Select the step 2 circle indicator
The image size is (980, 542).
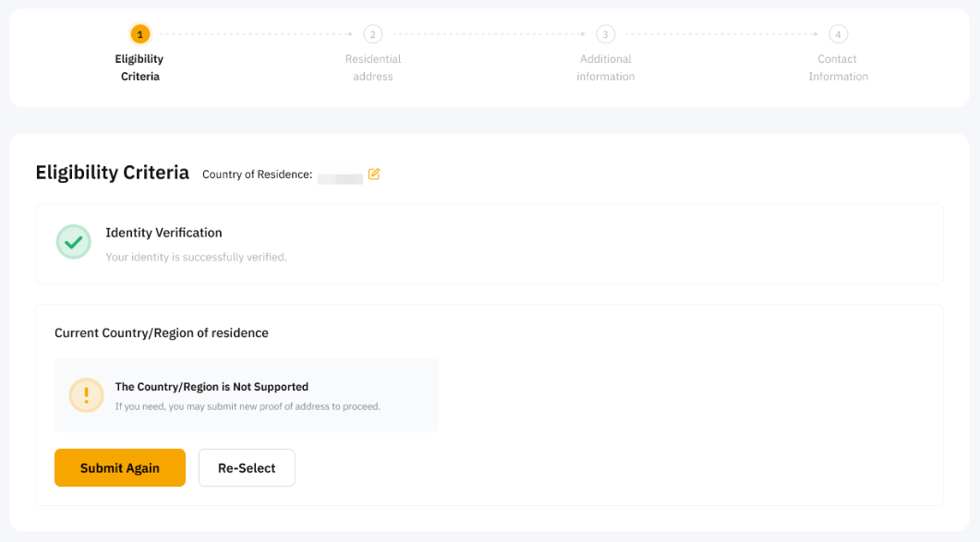tap(373, 34)
